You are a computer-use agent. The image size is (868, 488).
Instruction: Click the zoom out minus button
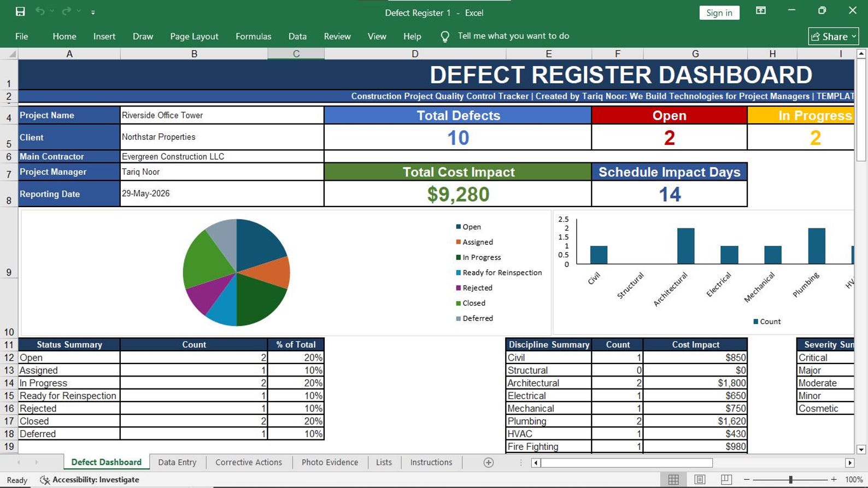coord(747,480)
